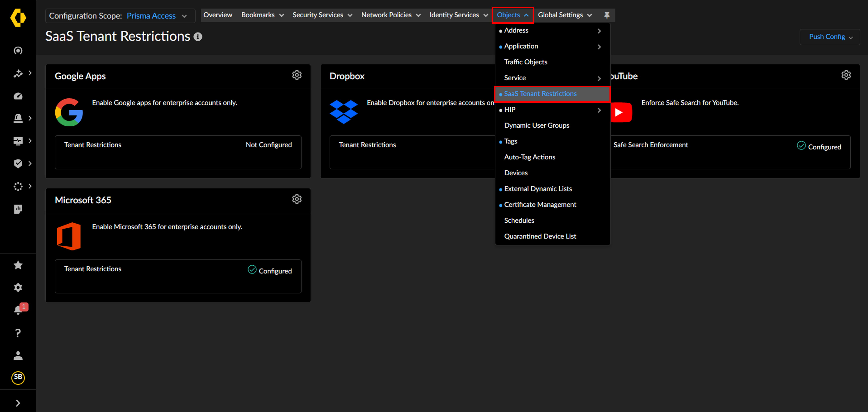The width and height of the screenshot is (868, 412).
Task: Open Configuration Scope Prisma Access dropdown
Action: tap(120, 16)
